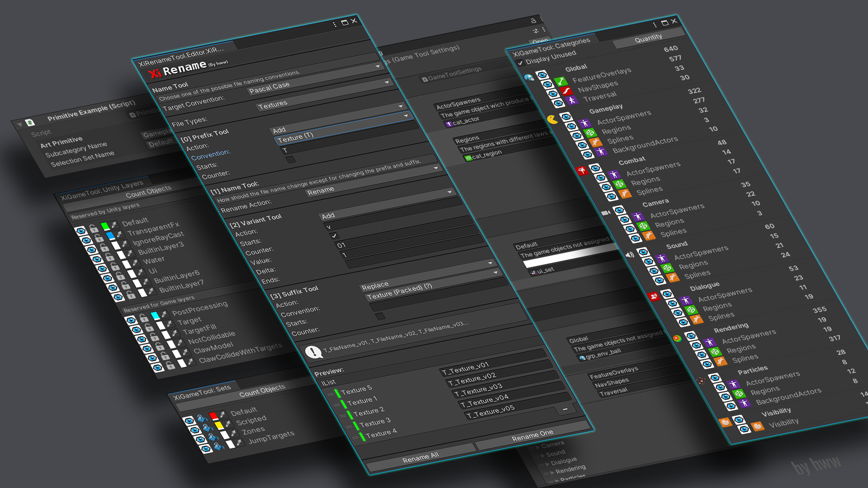Click Count Objects in Sets panel
Image resolution: width=868 pixels, height=488 pixels.
tap(262, 391)
